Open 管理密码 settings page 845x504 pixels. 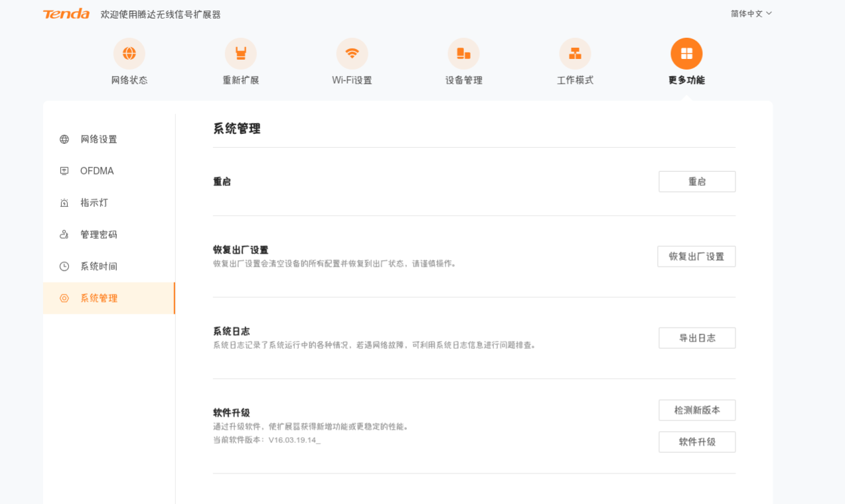98,235
